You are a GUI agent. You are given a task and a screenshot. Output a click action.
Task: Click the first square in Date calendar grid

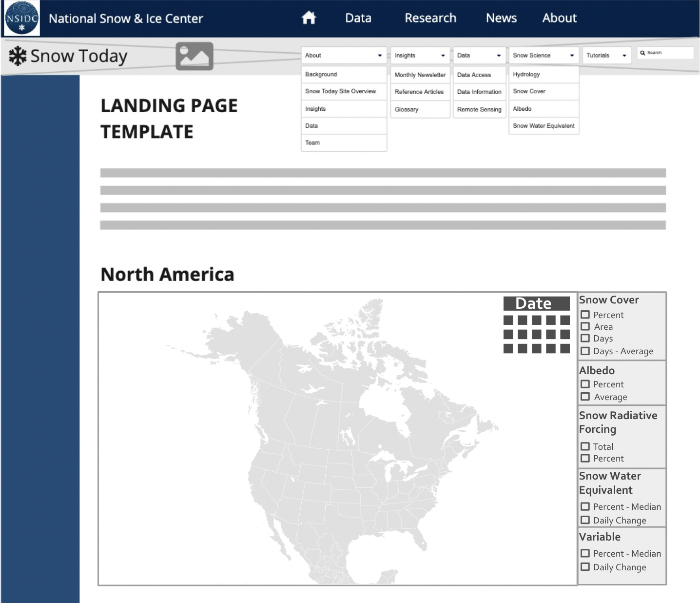[x=508, y=320]
